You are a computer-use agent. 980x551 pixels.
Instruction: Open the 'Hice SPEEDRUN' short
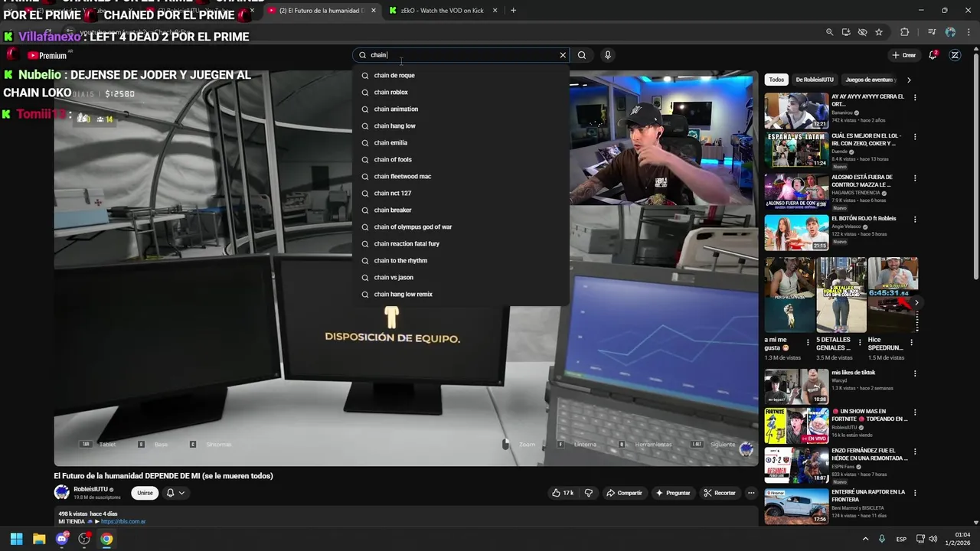(x=892, y=295)
